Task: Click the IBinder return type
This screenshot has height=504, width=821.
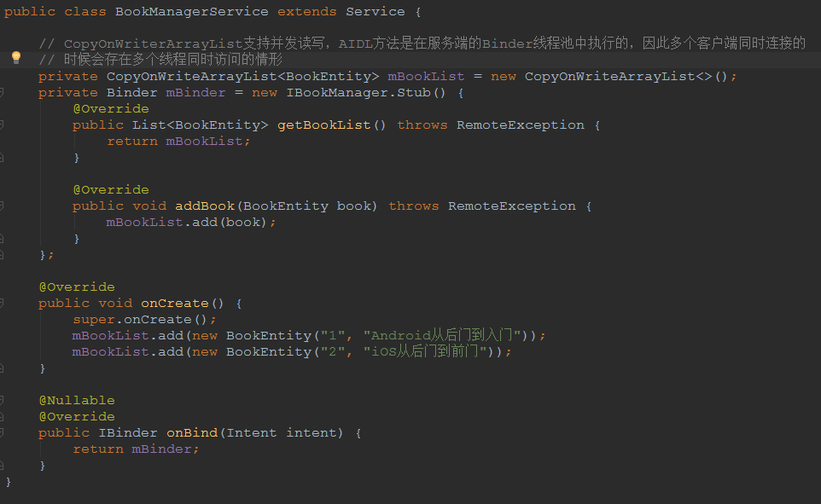Action: point(128,433)
